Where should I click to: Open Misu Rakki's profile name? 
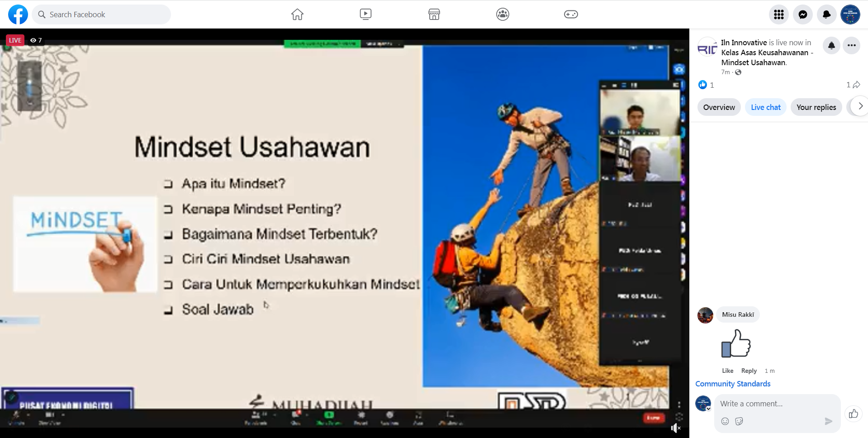(x=738, y=314)
